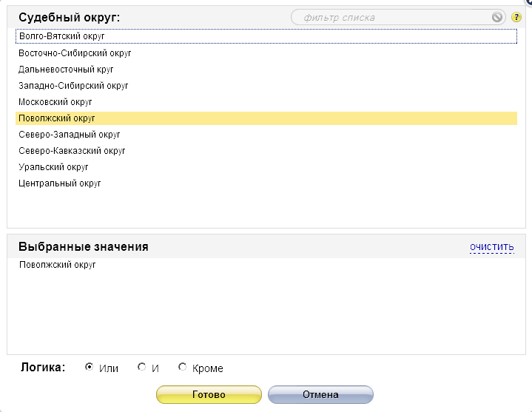This screenshot has width=532, height=412.
Task: Open the yellow question mark help icon
Action: point(516,17)
